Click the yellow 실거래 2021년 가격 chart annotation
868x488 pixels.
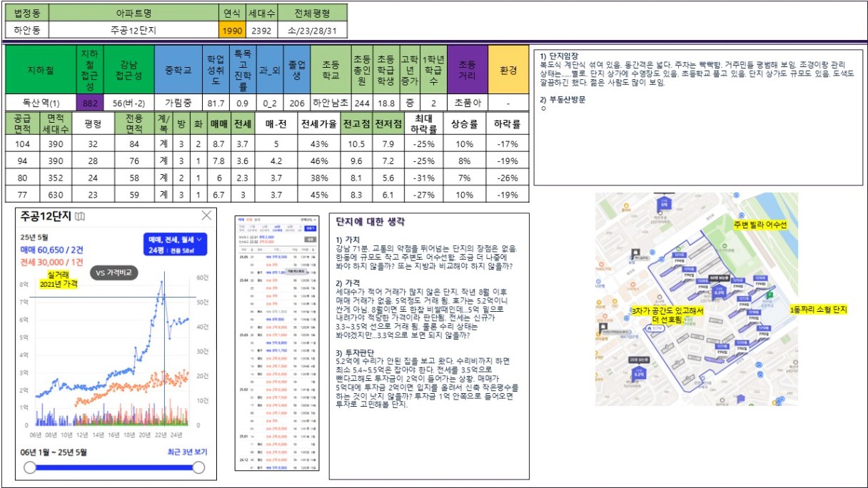58,279
